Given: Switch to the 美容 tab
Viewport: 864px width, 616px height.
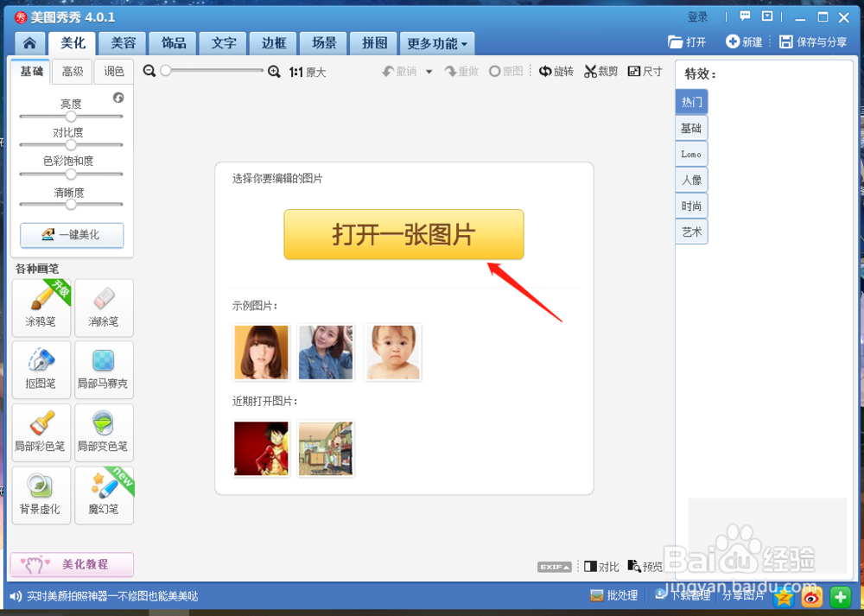Looking at the screenshot, I should (x=123, y=43).
